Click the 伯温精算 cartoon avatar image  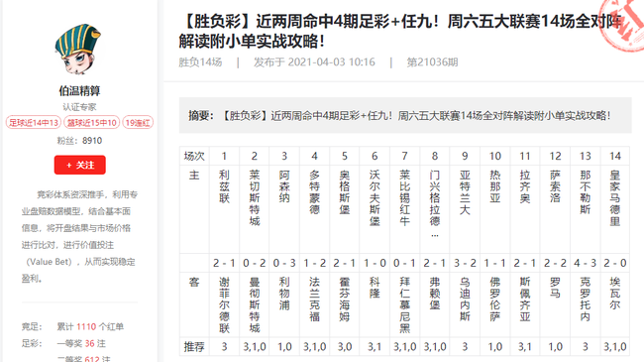pyautogui.click(x=79, y=50)
